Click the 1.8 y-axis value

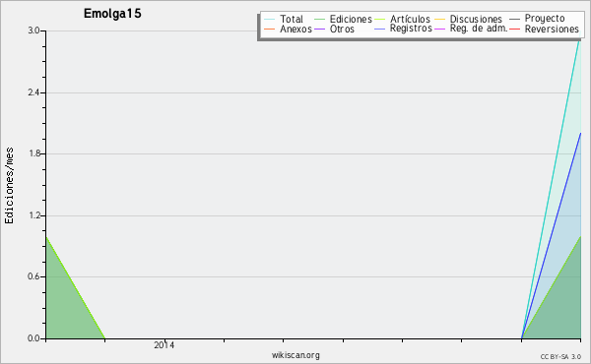click(33, 153)
